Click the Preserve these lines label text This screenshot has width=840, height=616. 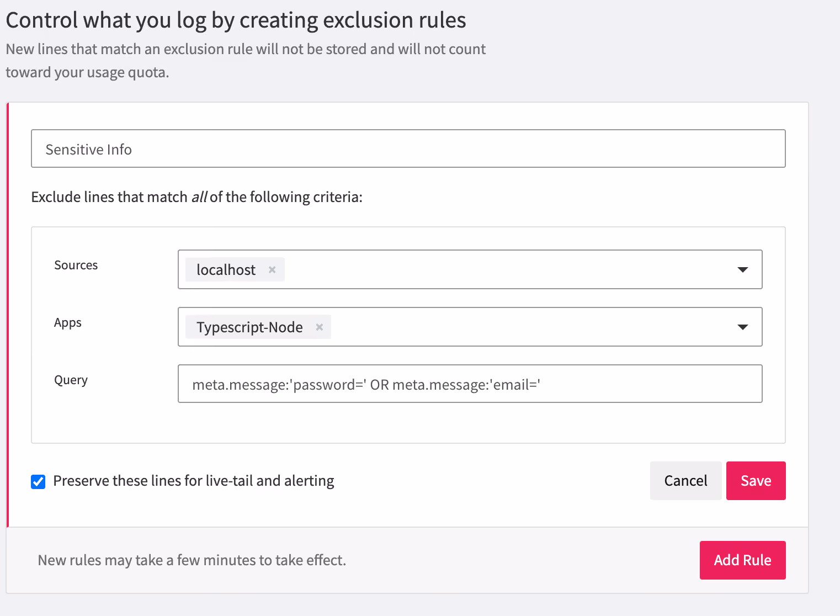click(x=194, y=481)
